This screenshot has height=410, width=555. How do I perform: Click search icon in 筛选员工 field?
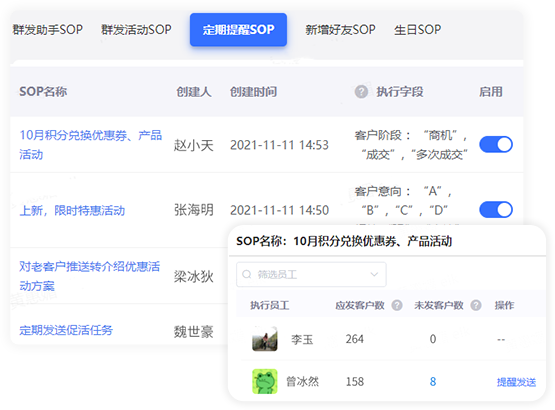pyautogui.click(x=247, y=274)
